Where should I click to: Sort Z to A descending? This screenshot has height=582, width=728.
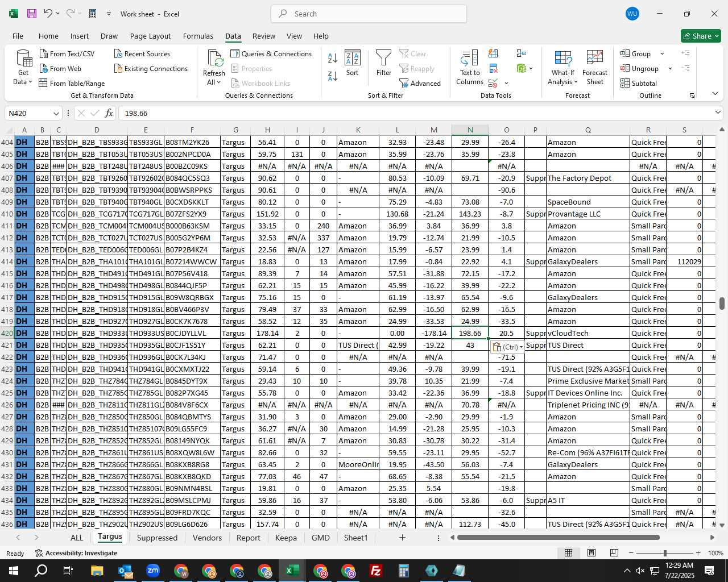333,76
